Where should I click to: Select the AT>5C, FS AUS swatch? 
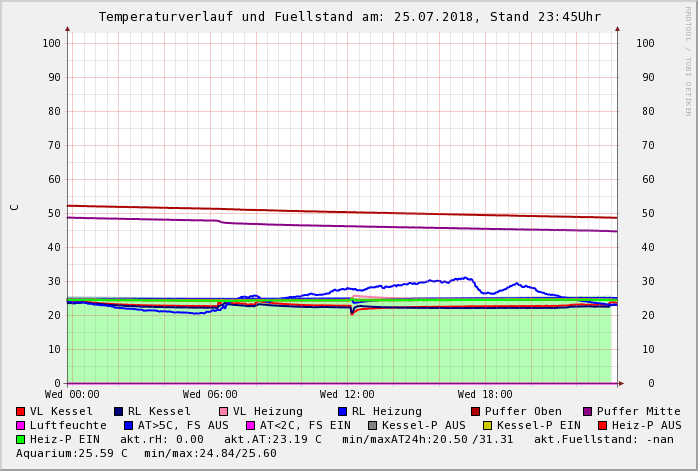[x=128, y=426]
